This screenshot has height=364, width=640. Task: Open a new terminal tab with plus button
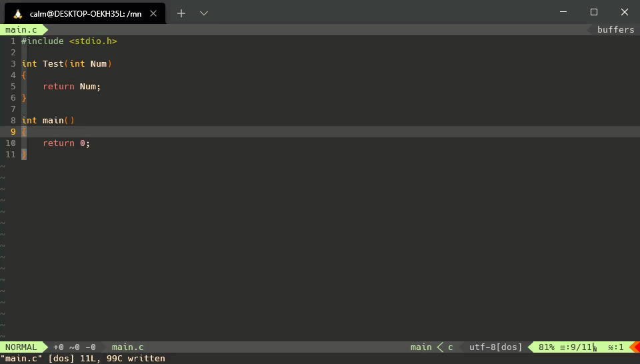181,13
